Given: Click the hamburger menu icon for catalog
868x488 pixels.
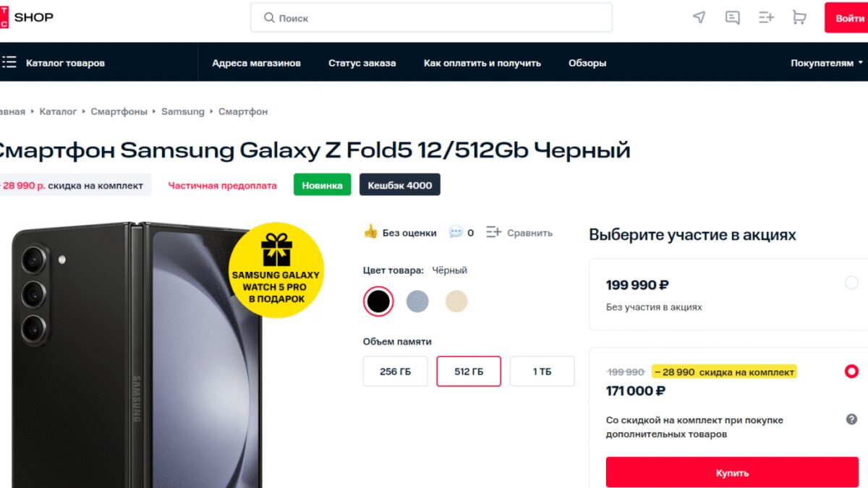Looking at the screenshot, I should coord(9,63).
